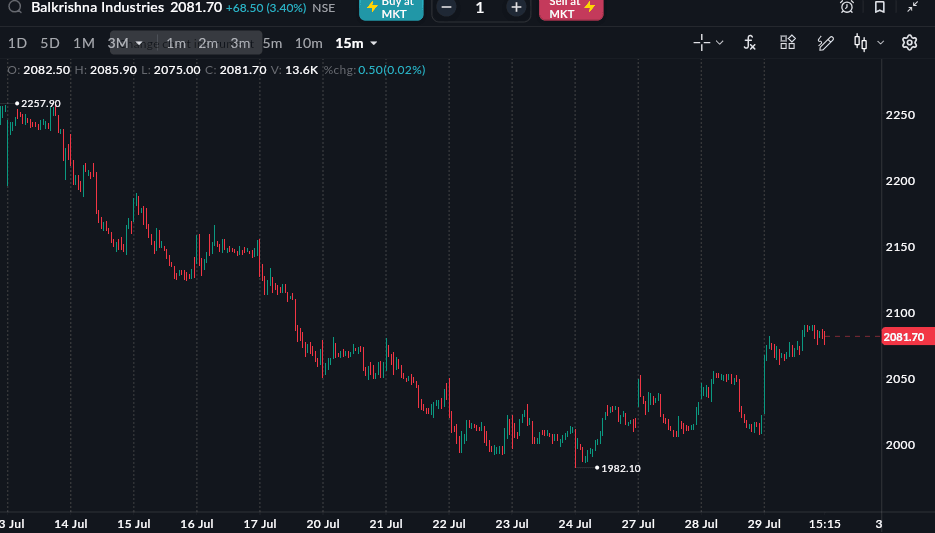Screen dimensions: 935x533
Task: Click the 2000 price axis label
Action: pos(900,445)
